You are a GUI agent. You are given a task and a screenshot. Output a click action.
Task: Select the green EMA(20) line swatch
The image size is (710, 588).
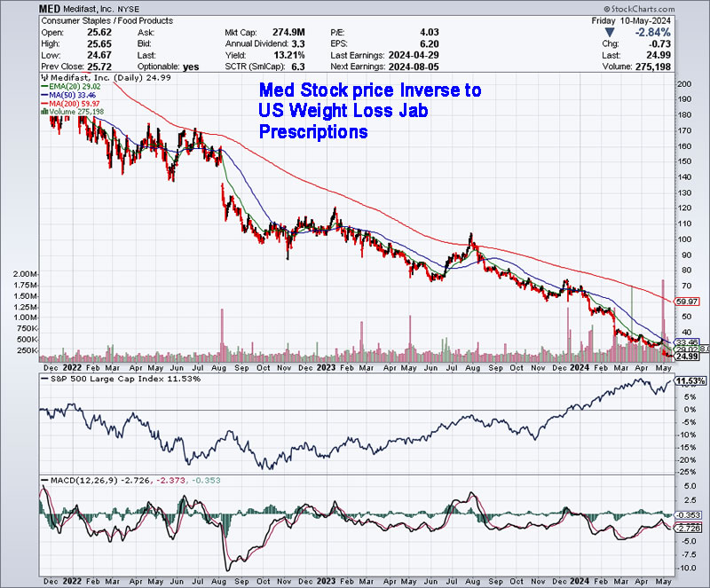[x=45, y=86]
